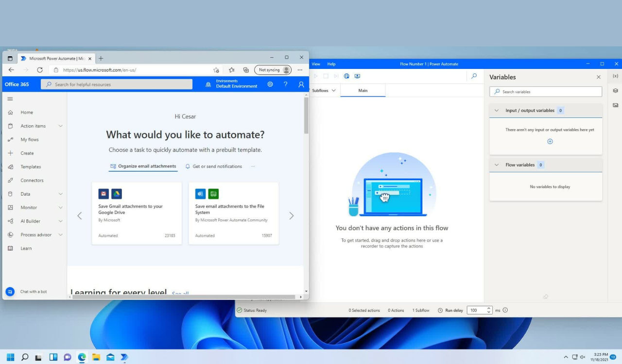The width and height of the screenshot is (622, 364).
Task: Click the browser vertical scrollbar thumb
Action: click(306, 116)
